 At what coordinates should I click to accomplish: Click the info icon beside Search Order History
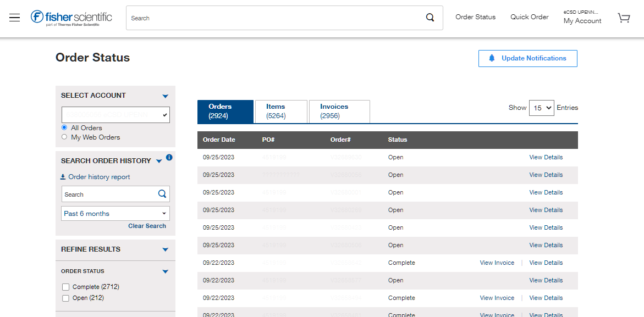point(169,158)
